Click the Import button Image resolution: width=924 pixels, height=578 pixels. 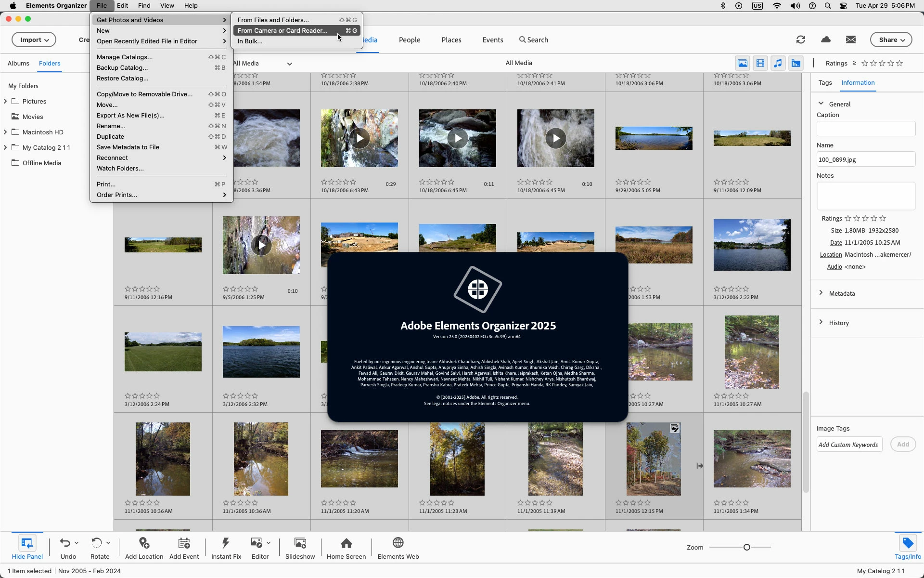click(x=34, y=40)
